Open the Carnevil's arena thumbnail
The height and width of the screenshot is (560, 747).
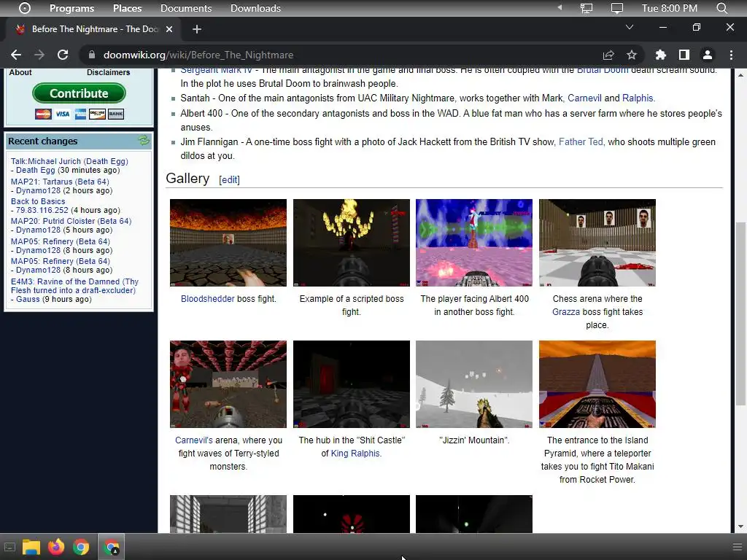[x=228, y=384]
